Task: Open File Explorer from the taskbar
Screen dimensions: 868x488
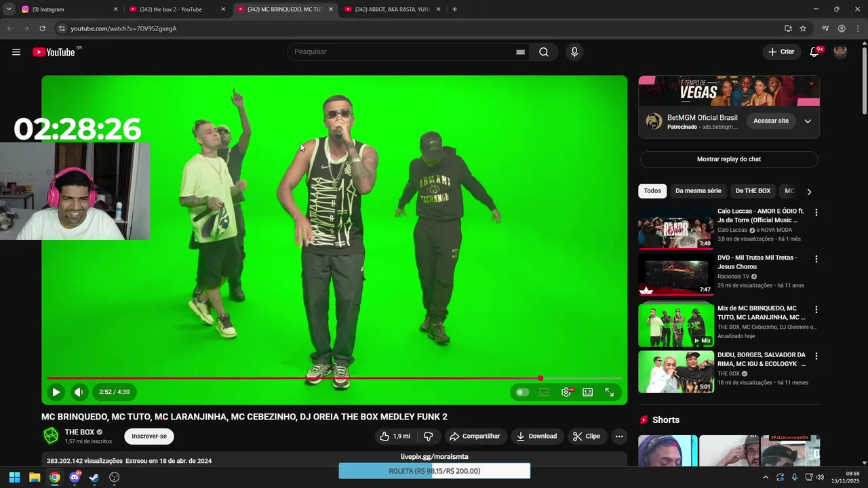Action: [x=35, y=477]
